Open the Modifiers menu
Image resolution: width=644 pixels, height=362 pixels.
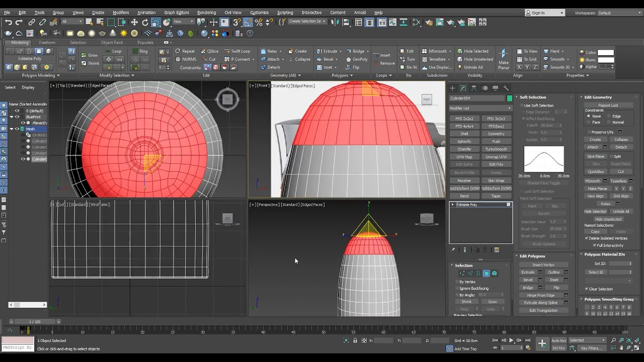click(121, 13)
